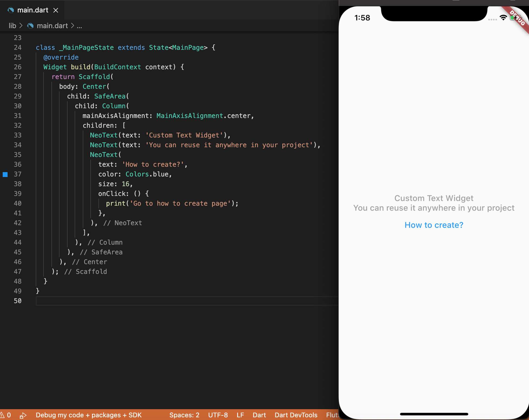529x420 pixels.
Task: Open Dart DevTools from the status bar
Action: 296,415
